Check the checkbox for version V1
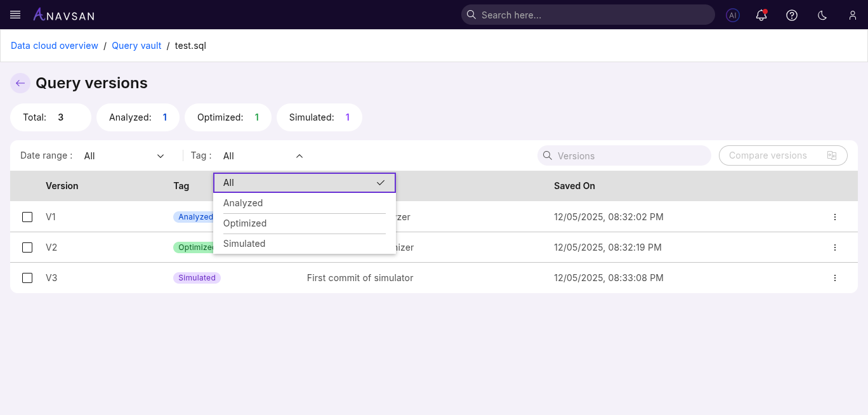Viewport: 868px width, 415px height. [27, 216]
